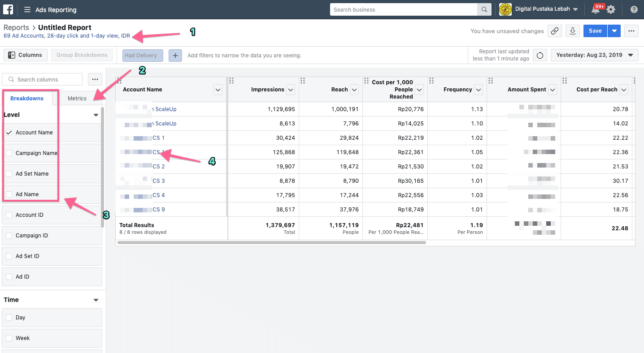Save the report with the Save button
The image size is (644, 353).
coord(595,30)
